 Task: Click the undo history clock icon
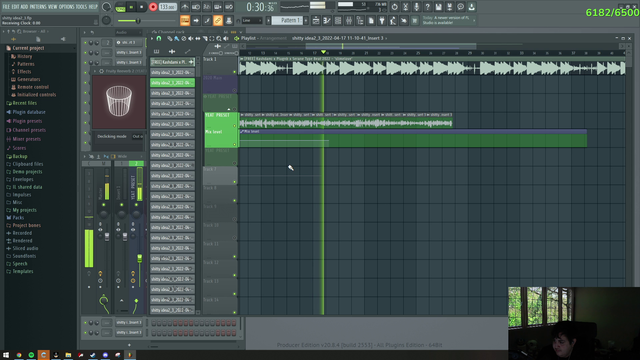click(x=394, y=7)
